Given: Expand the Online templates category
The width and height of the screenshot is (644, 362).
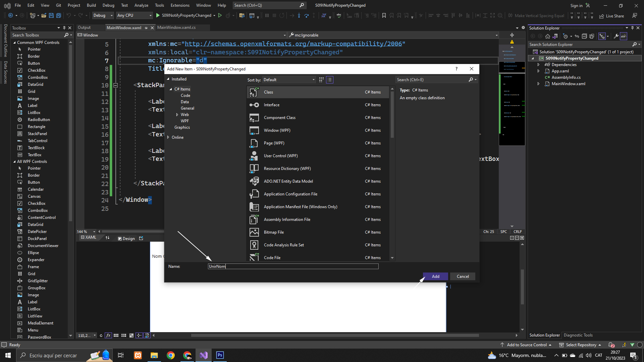Looking at the screenshot, I should pyautogui.click(x=168, y=137).
